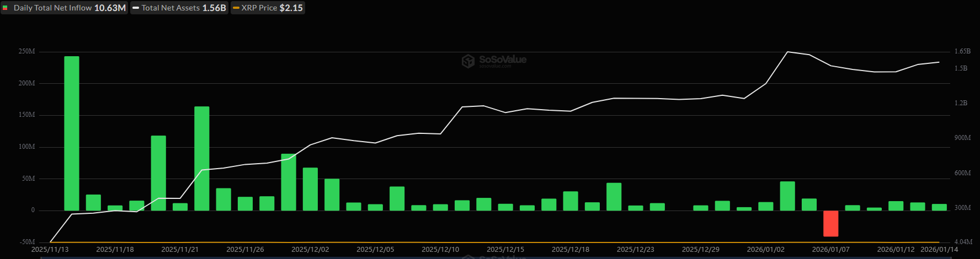The image size is (980, 259).
Task: Click the peak of the Total Net Assets line
Action: 787,52
